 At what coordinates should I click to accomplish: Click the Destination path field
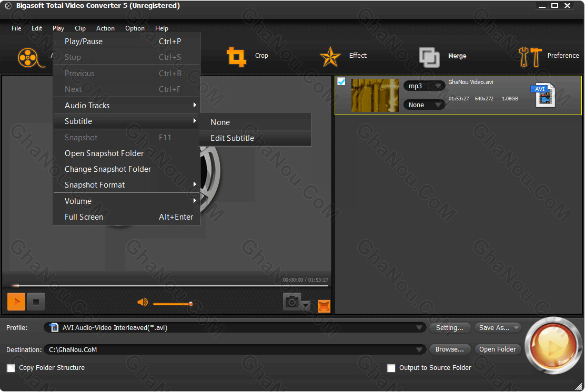coord(235,349)
